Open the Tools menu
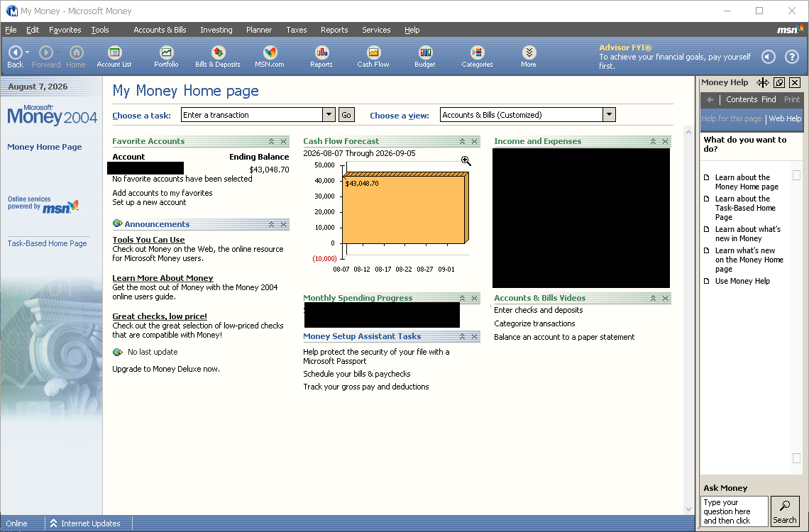 [100, 30]
